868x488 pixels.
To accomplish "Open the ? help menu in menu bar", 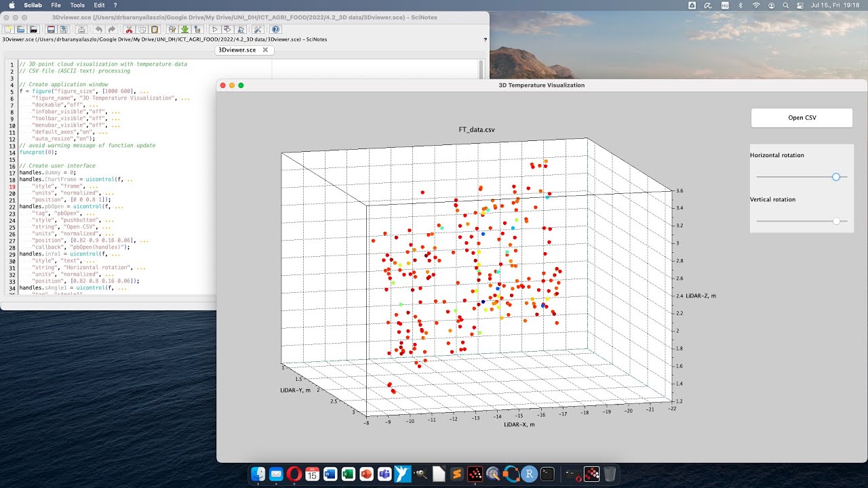I will (x=115, y=5).
